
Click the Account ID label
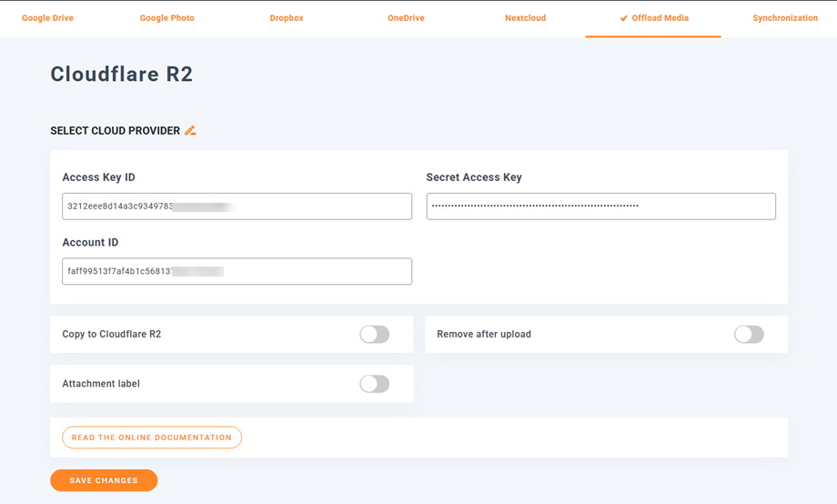pos(90,242)
